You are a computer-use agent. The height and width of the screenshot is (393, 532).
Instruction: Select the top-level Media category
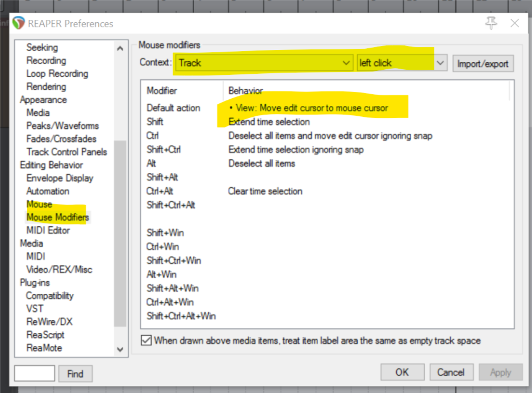pos(32,243)
